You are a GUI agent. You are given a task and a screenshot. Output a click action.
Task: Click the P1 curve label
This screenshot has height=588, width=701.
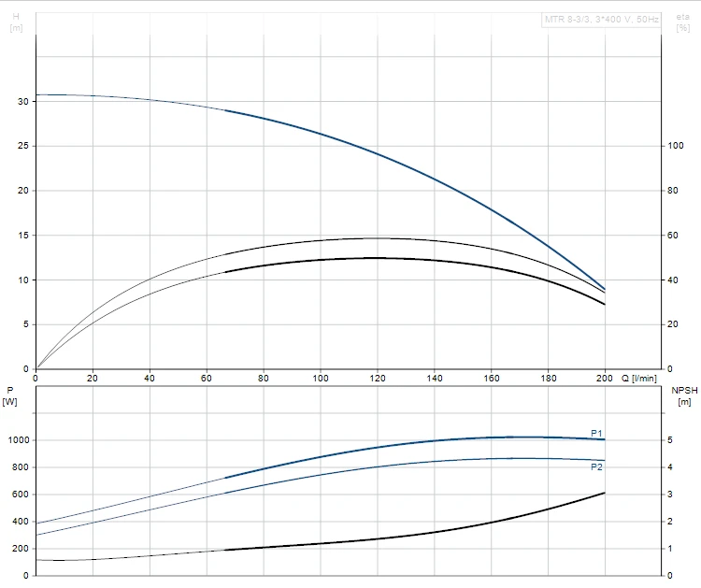point(596,433)
